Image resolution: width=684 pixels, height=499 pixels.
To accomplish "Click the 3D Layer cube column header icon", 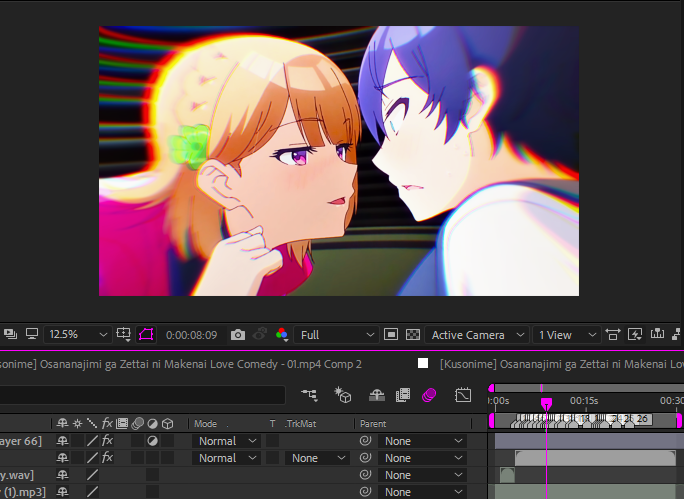I will pyautogui.click(x=168, y=423).
